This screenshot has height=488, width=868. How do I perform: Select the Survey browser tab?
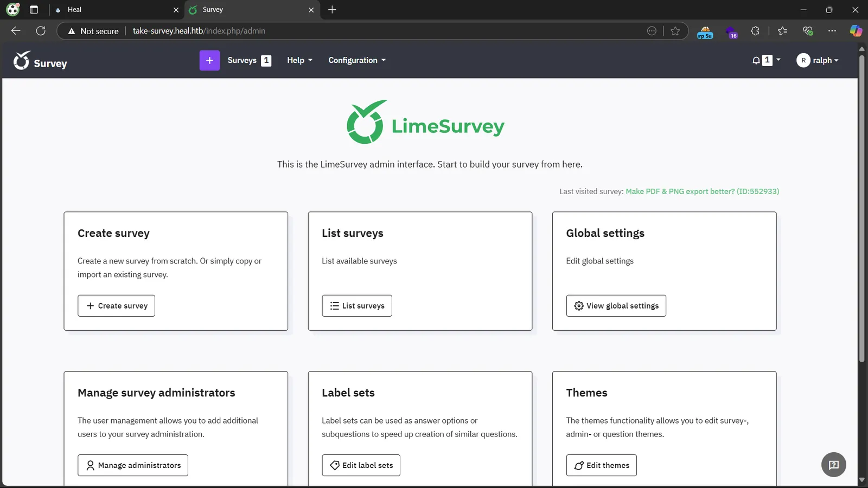[252, 10]
